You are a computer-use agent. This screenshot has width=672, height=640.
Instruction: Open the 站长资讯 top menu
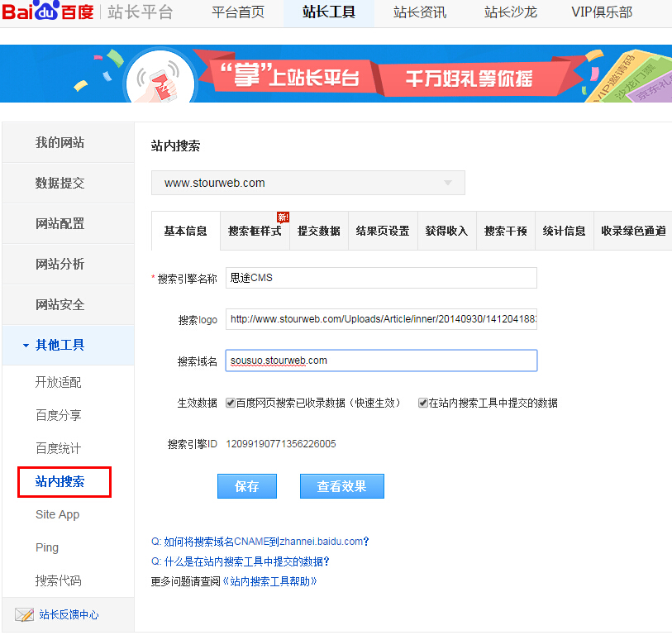click(419, 12)
